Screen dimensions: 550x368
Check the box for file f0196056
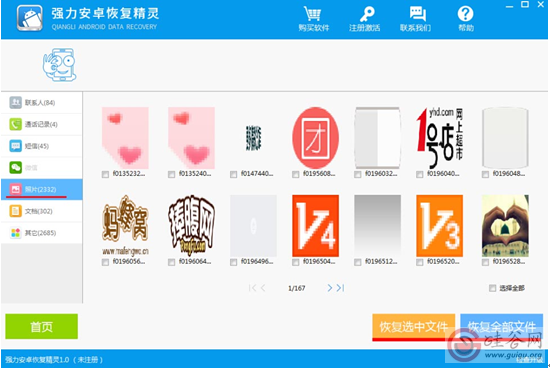(x=105, y=262)
